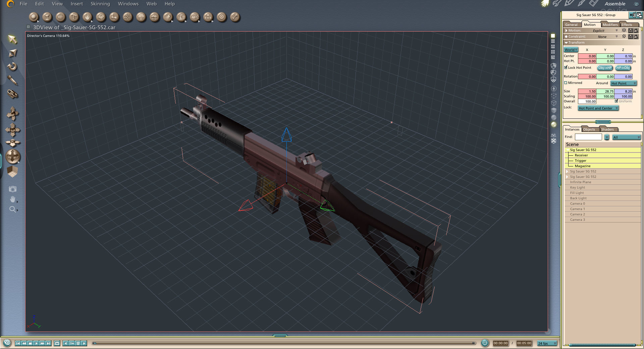Select the hand pan tool
The width and height of the screenshot is (644, 349).
13,199
